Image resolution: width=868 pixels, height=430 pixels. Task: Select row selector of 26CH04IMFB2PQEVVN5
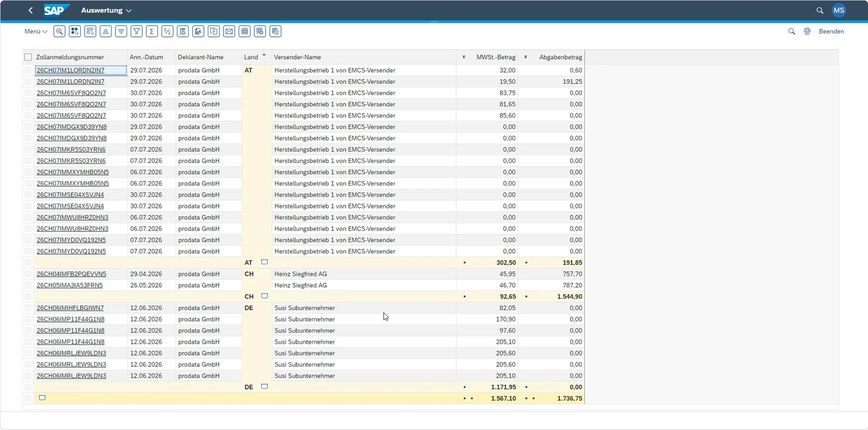tap(28, 274)
